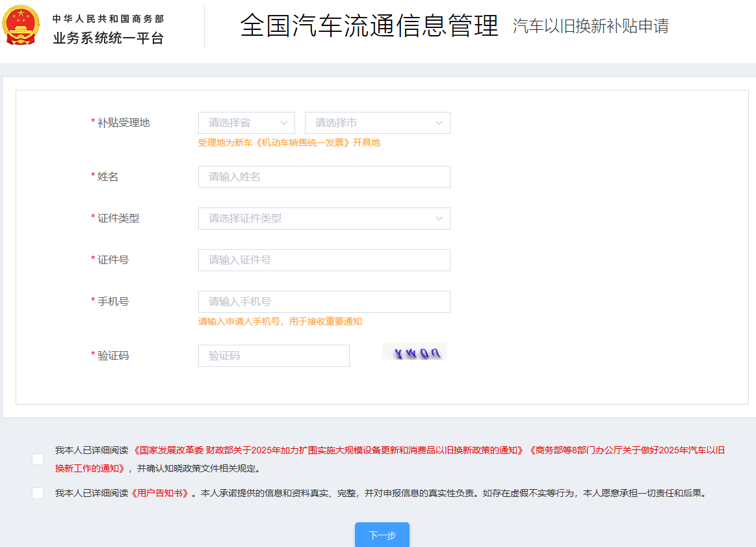Focus the 请输入手机号 phone number field
Image resolution: width=756 pixels, height=547 pixels.
click(324, 302)
